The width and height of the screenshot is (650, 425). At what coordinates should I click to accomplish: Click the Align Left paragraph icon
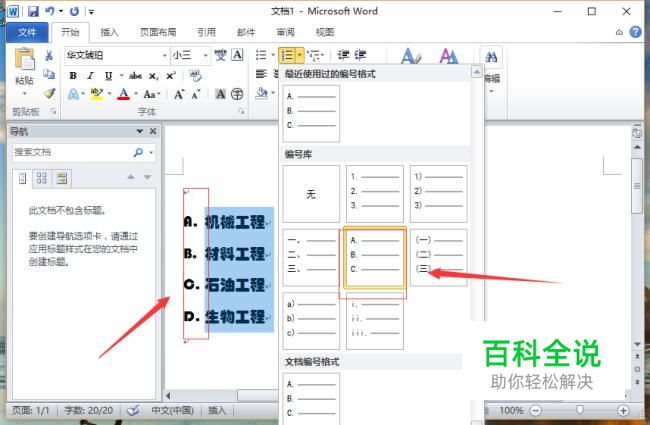[x=261, y=74]
